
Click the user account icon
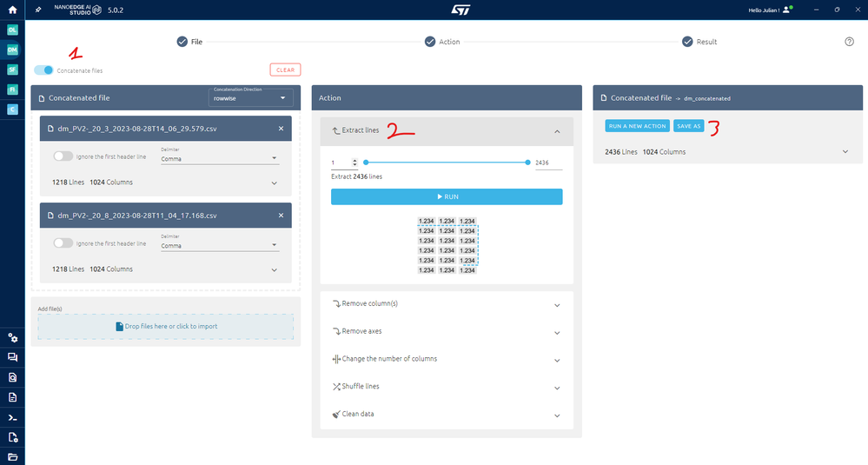click(x=788, y=10)
